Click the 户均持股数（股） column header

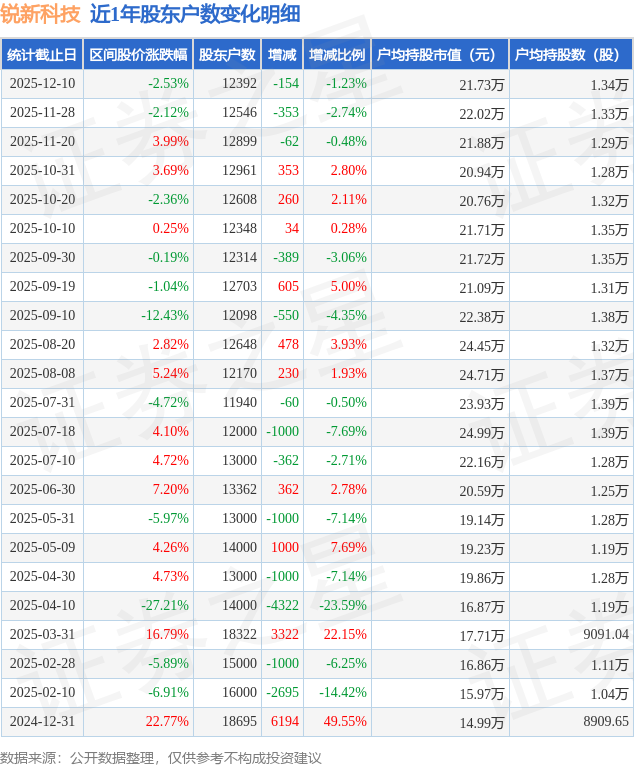click(571, 55)
